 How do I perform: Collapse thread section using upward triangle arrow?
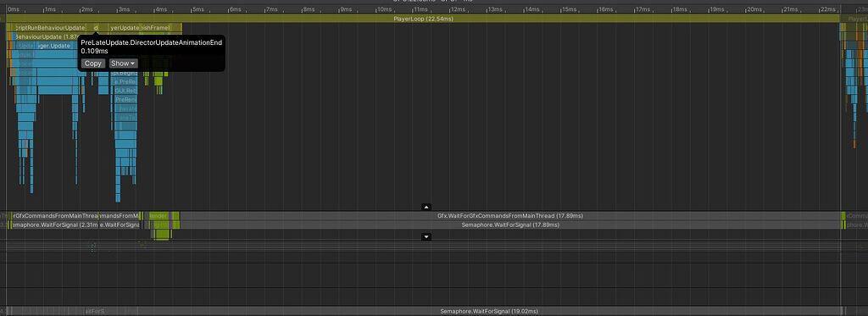point(426,207)
